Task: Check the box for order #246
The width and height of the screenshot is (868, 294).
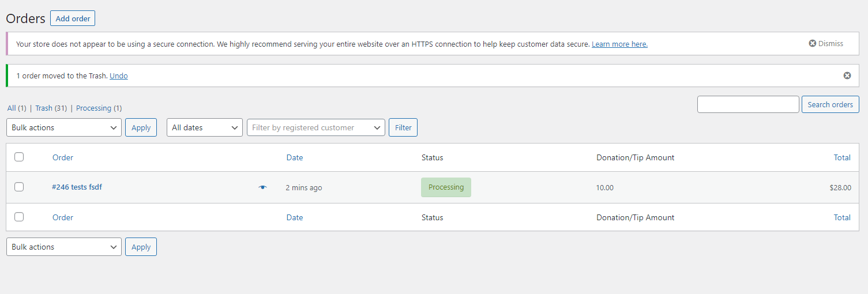Action: tap(19, 187)
